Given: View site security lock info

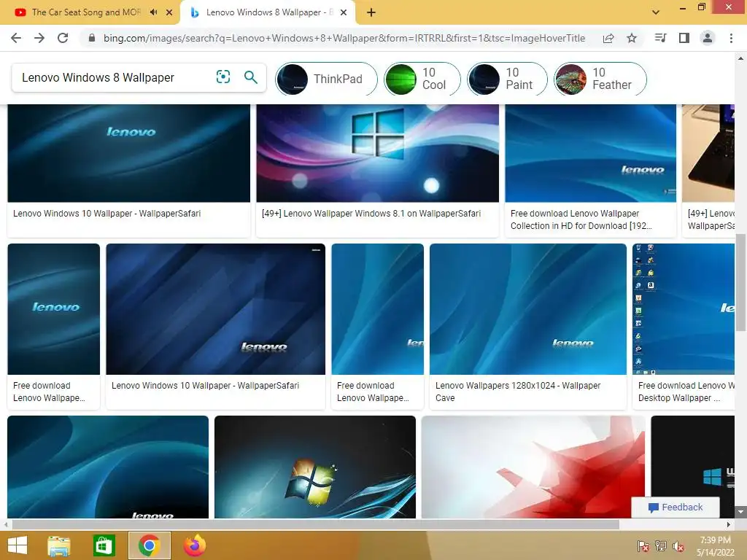Looking at the screenshot, I should click(x=92, y=38).
